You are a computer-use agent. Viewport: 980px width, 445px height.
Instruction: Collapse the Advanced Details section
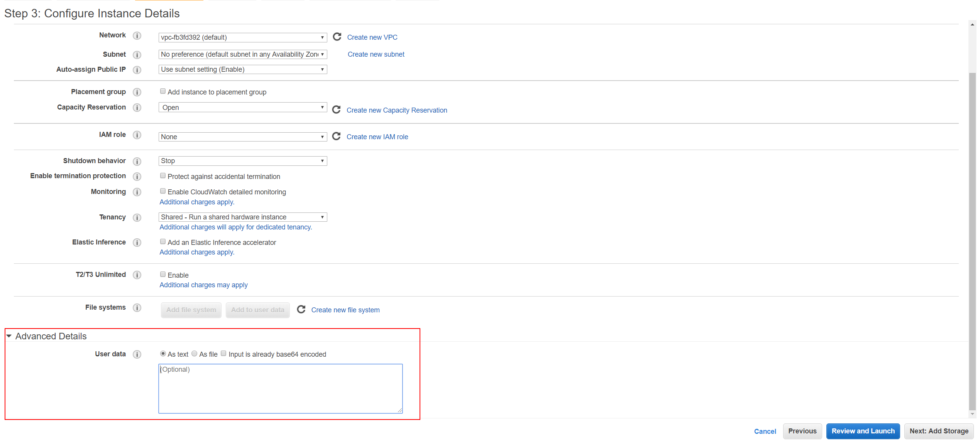coord(9,336)
